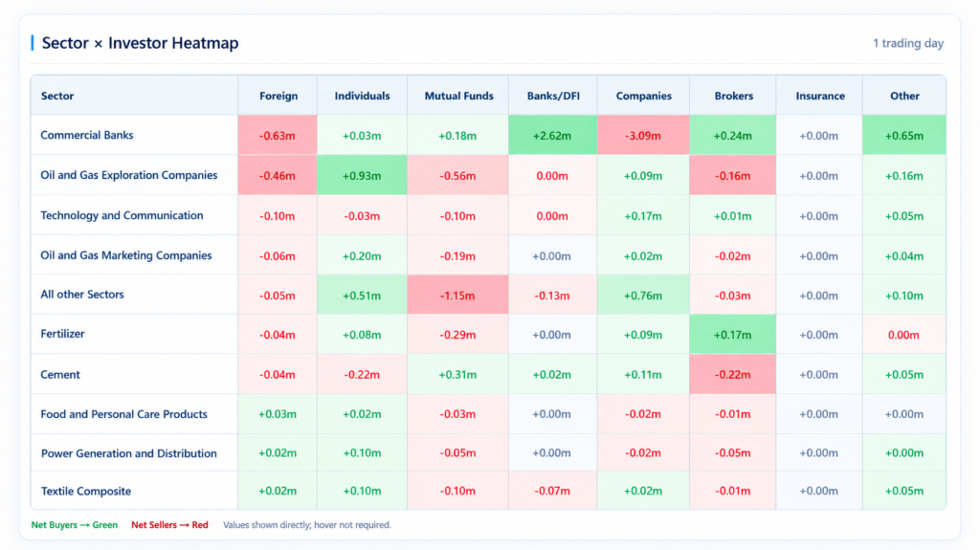
Task: Select the Cement row label
Action: pyautogui.click(x=60, y=374)
